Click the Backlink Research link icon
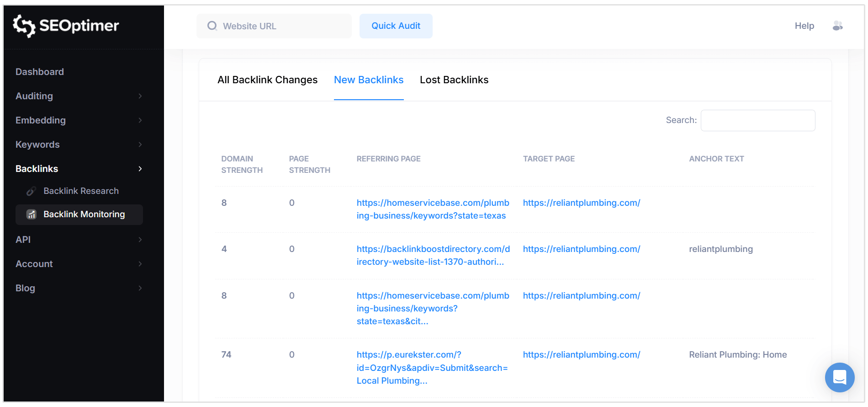The image size is (868, 407). tap(31, 191)
